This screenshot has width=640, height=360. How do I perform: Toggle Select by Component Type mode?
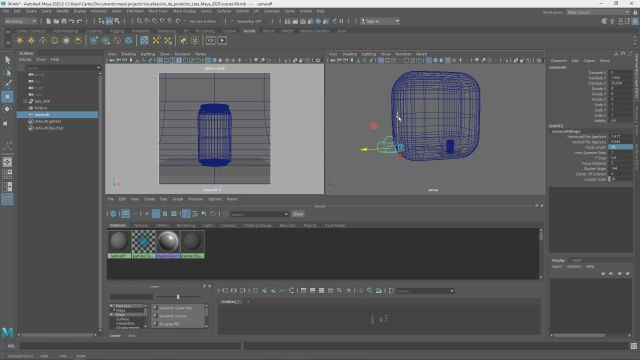pyautogui.click(x=117, y=21)
